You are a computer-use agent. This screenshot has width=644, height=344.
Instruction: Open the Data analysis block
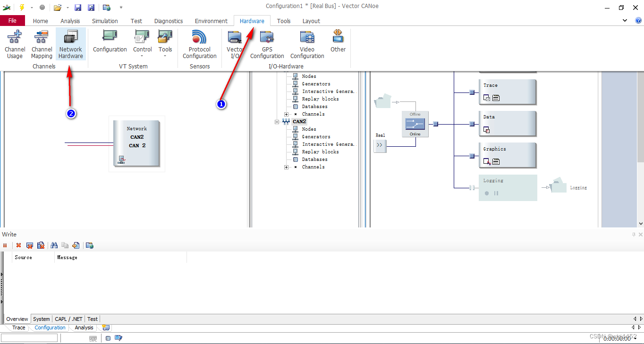pyautogui.click(x=508, y=123)
